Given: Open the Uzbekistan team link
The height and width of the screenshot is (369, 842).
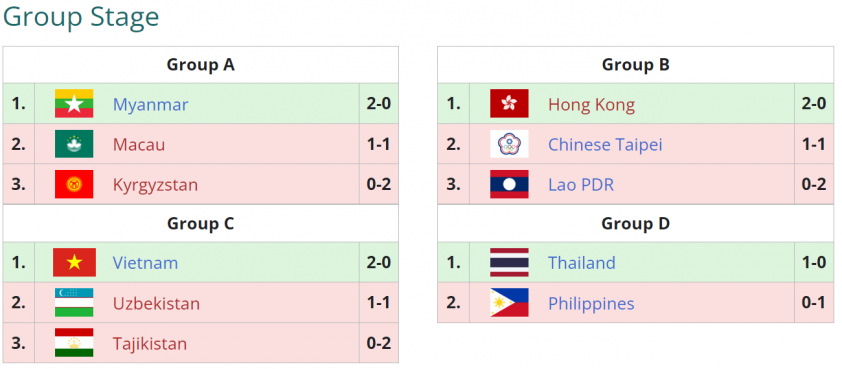Looking at the screenshot, I should coord(156,303).
